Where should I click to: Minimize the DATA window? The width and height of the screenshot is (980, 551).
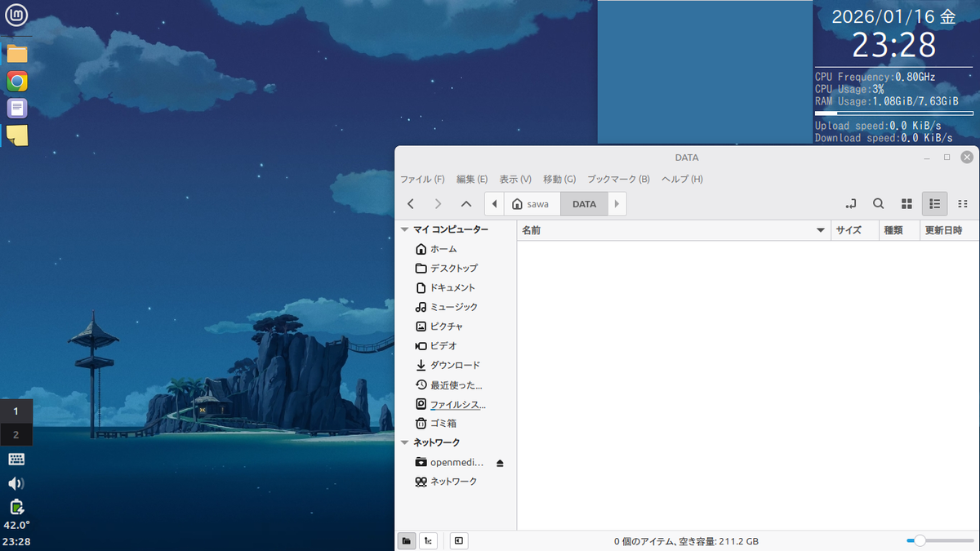927,158
